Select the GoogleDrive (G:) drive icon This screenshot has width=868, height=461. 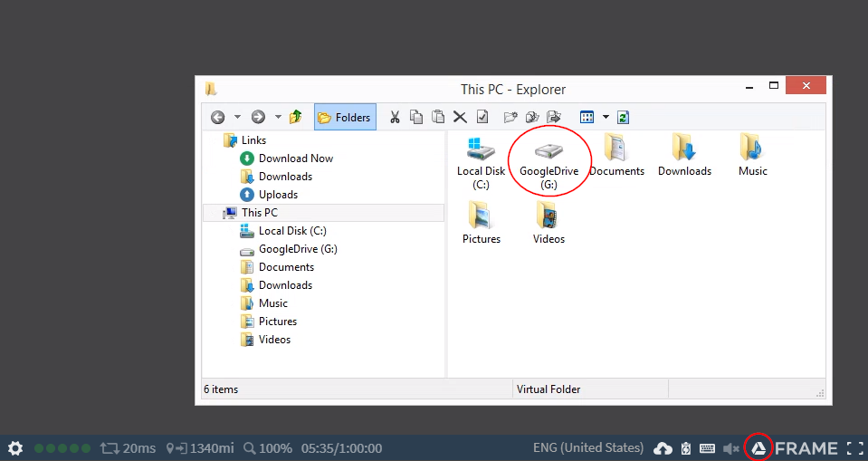coord(548,160)
